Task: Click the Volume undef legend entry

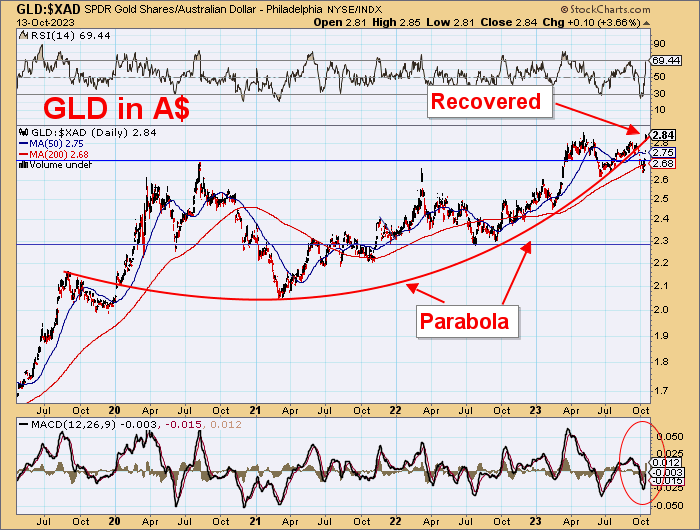Action: (x=61, y=165)
